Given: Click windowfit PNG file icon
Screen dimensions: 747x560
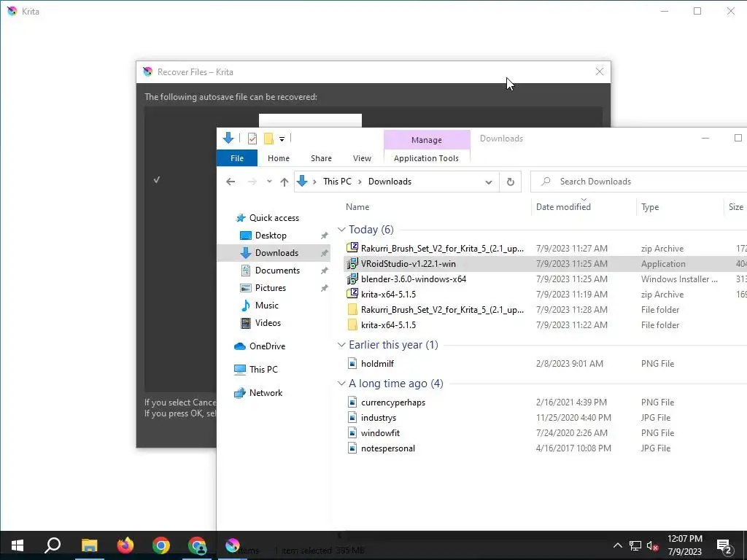Looking at the screenshot, I should click(352, 432).
